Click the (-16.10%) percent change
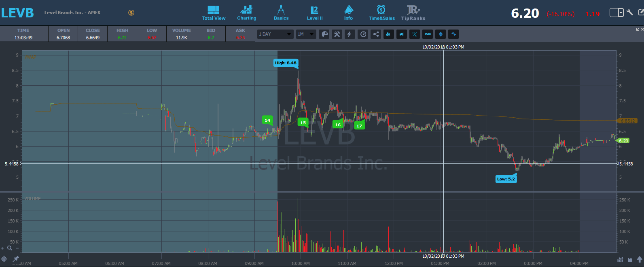Screen dimensions: 644x267 [x=560, y=14]
